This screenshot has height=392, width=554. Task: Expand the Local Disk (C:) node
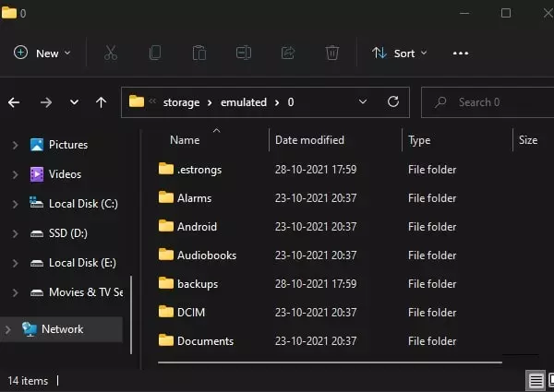[x=15, y=204]
